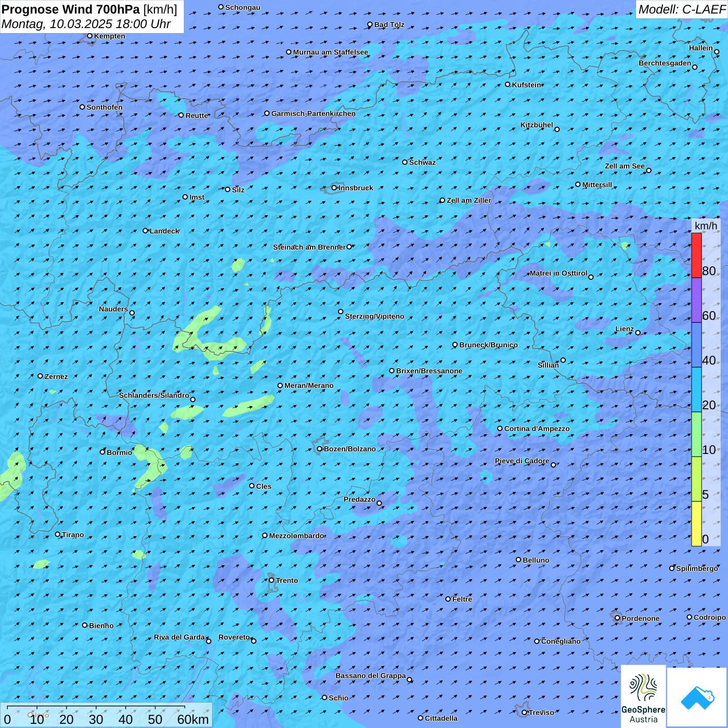
Task: Click the Bozen/Bolzano city marker
Action: pyautogui.click(x=319, y=449)
